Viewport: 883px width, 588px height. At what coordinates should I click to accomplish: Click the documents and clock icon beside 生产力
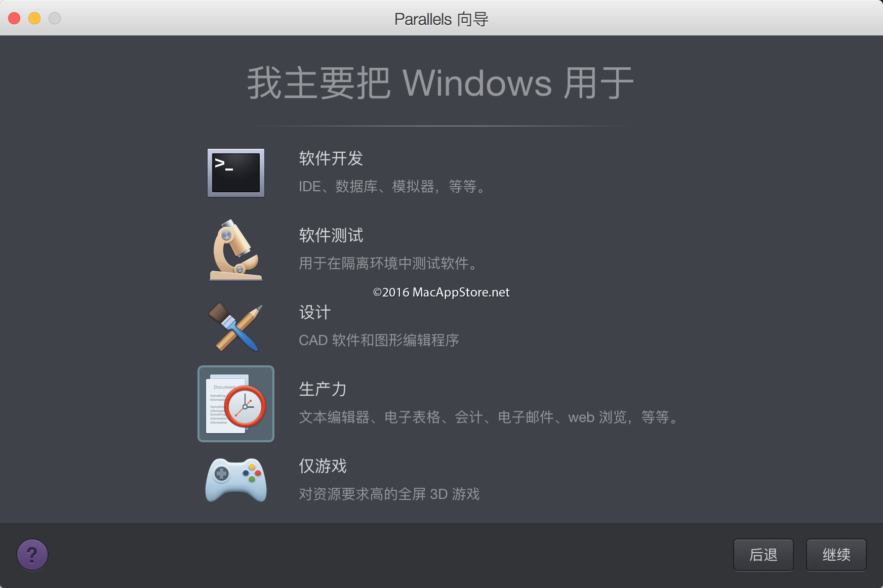(235, 404)
